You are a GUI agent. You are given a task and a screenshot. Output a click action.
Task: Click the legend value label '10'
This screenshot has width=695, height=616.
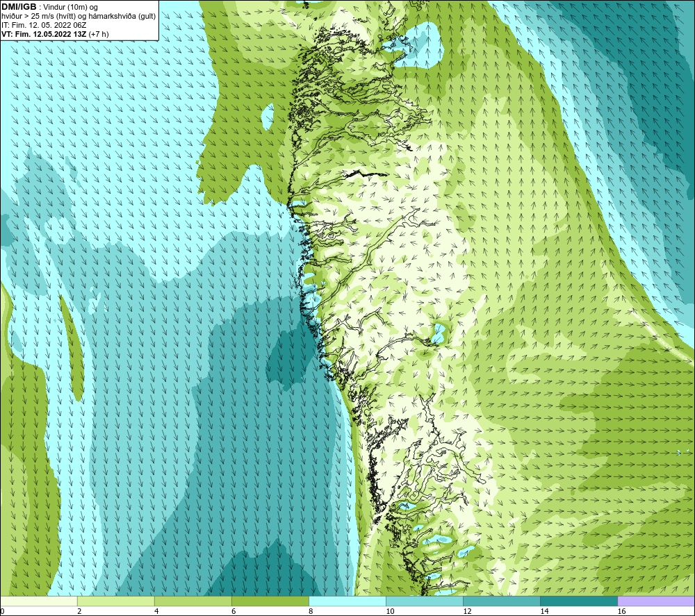(x=390, y=611)
